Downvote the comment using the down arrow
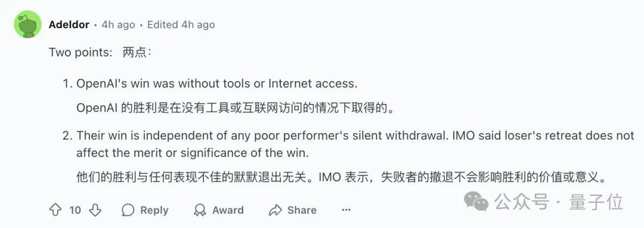The image size is (644, 228). click(95, 210)
